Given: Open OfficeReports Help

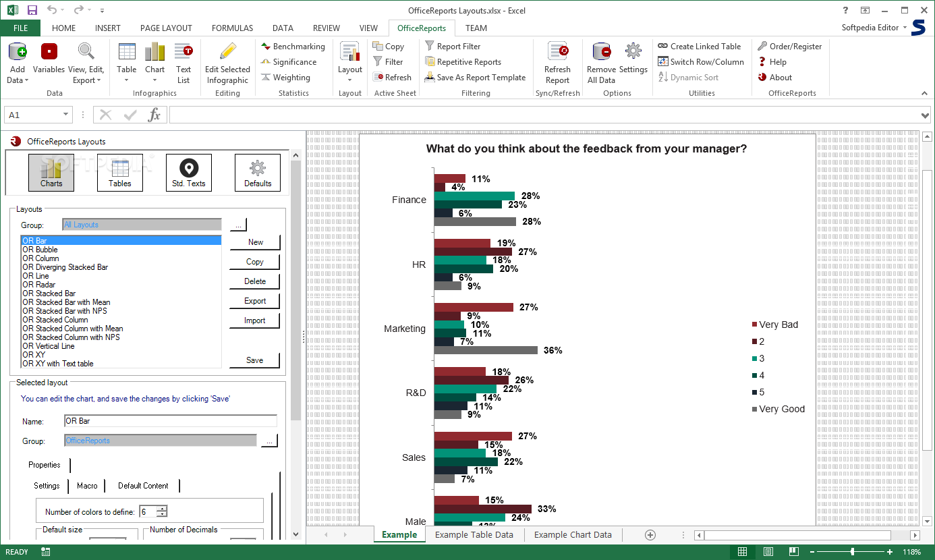Looking at the screenshot, I should [772, 62].
